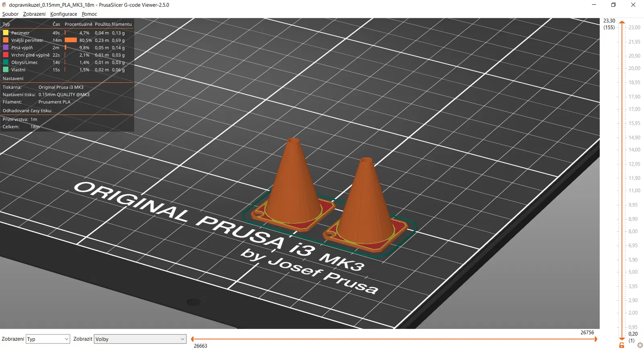Click the 23,30 top layer height label
This screenshot has height=349, width=644.
coord(609,21)
